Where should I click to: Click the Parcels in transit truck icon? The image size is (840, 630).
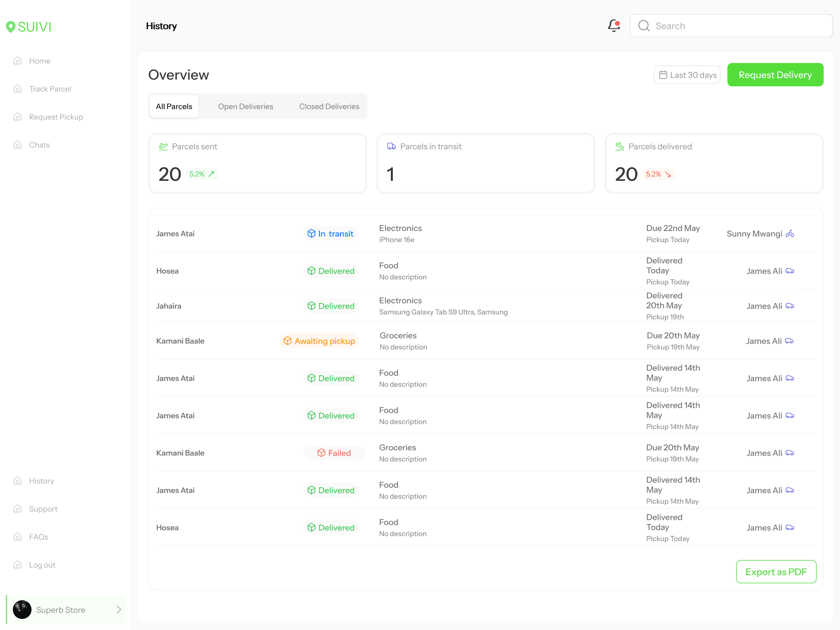coord(391,147)
